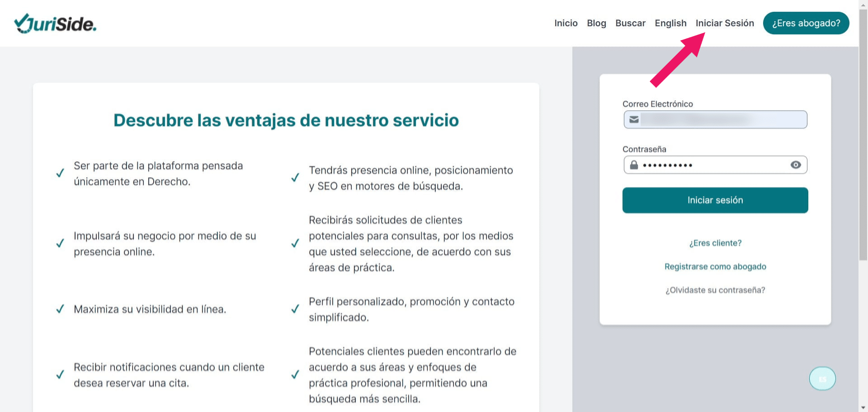868x412 pixels.
Task: Click the padlock icon in the password field
Action: tap(634, 164)
